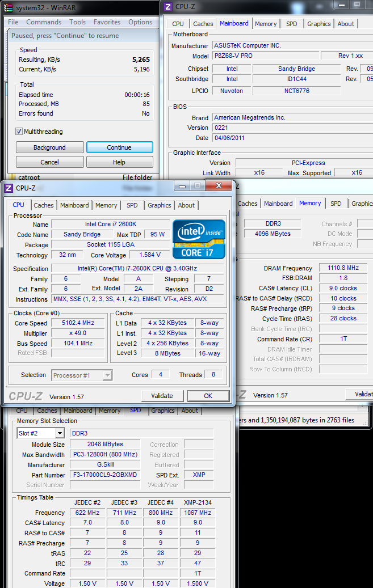Click the multiplier x 49.0 value
The image size is (373, 588).
coord(78,333)
